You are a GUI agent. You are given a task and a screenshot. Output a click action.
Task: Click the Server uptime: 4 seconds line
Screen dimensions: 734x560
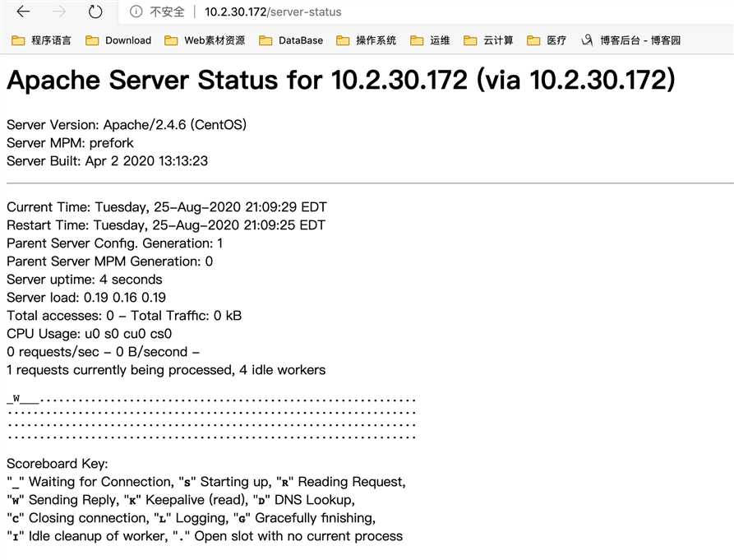click(85, 280)
